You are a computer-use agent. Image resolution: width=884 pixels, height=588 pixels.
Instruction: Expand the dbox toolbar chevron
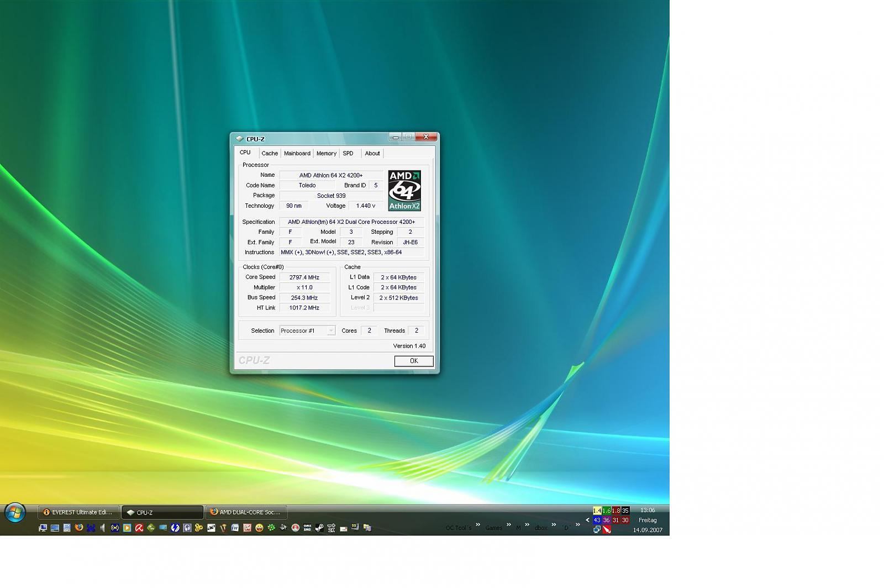click(554, 524)
